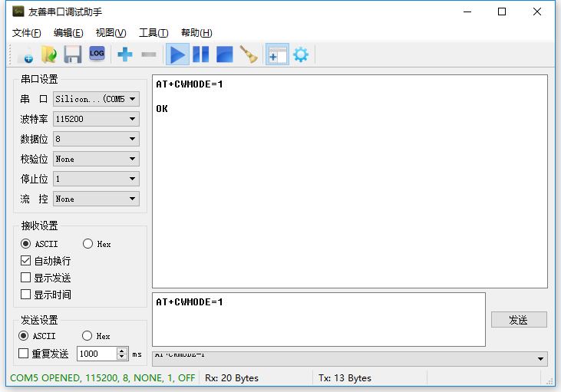
Task: Open the parity 校验位 dropdown
Action: tap(96, 159)
